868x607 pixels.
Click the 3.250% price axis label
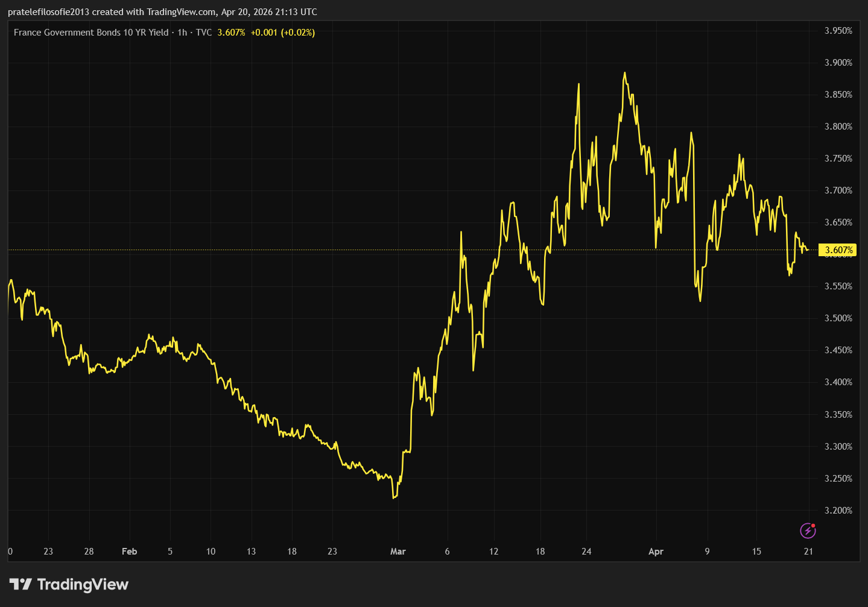tap(838, 479)
